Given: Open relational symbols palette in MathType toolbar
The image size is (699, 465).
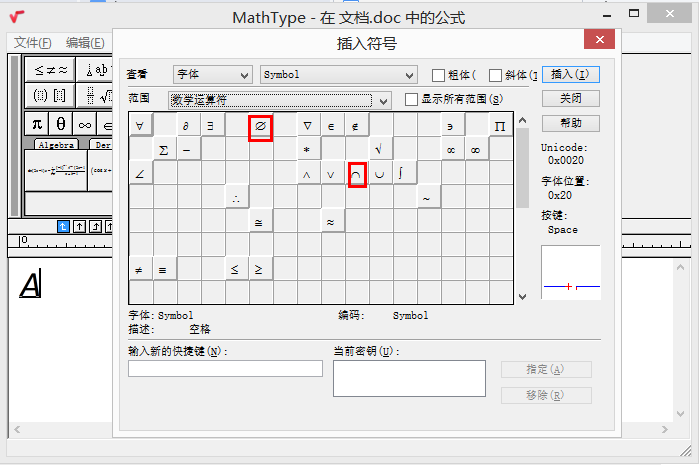Looking at the screenshot, I should (x=50, y=70).
